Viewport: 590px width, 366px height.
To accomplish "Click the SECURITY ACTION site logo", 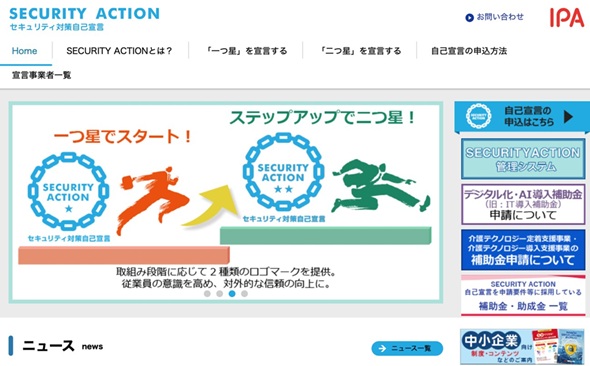I will pyautogui.click(x=84, y=18).
